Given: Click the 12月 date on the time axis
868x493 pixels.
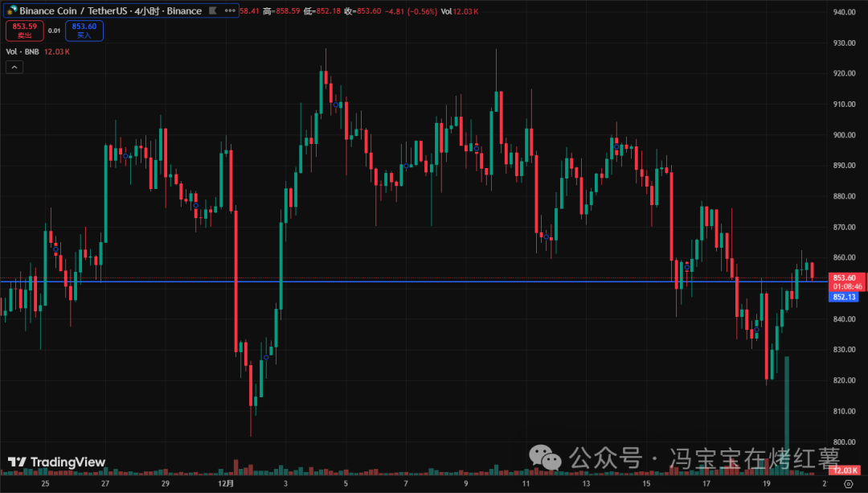Looking at the screenshot, I should coord(225,484).
